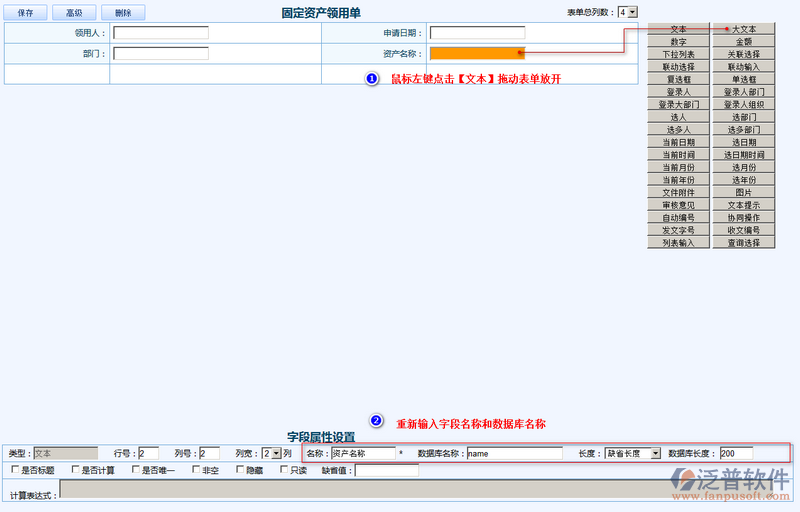Select the 大文本 field type in palette
This screenshot has height=512, width=800.
(x=744, y=29)
